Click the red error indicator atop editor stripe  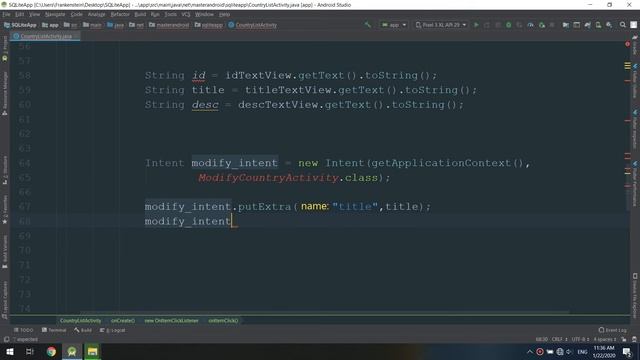click(x=627, y=44)
